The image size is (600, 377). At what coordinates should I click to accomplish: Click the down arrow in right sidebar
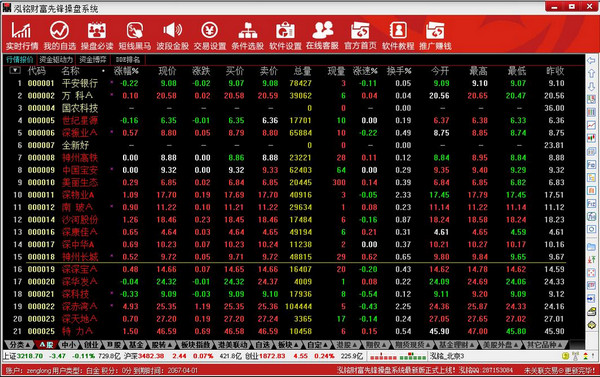[x=591, y=86]
